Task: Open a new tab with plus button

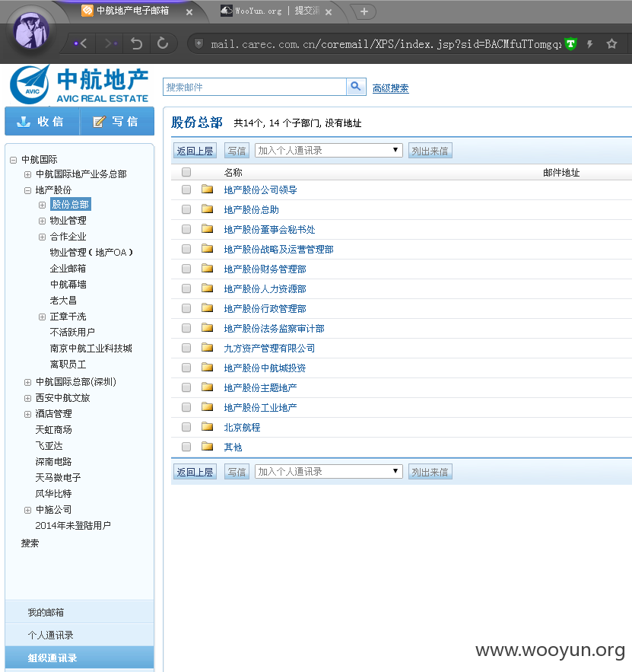Action: pos(364,11)
